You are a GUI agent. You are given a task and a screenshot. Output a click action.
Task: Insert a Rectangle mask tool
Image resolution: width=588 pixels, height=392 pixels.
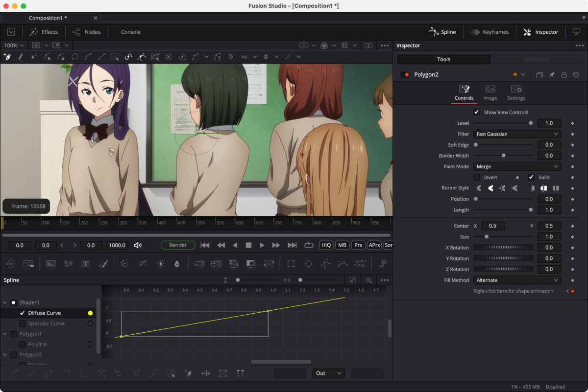[291, 264]
